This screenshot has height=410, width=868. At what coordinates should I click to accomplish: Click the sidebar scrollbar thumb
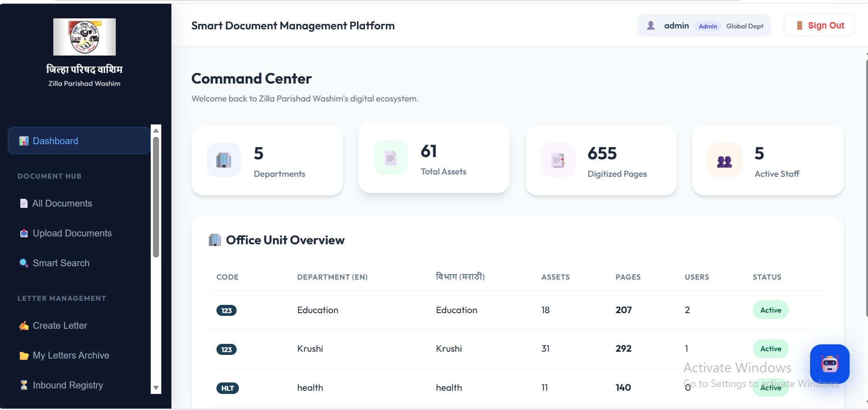(156, 197)
